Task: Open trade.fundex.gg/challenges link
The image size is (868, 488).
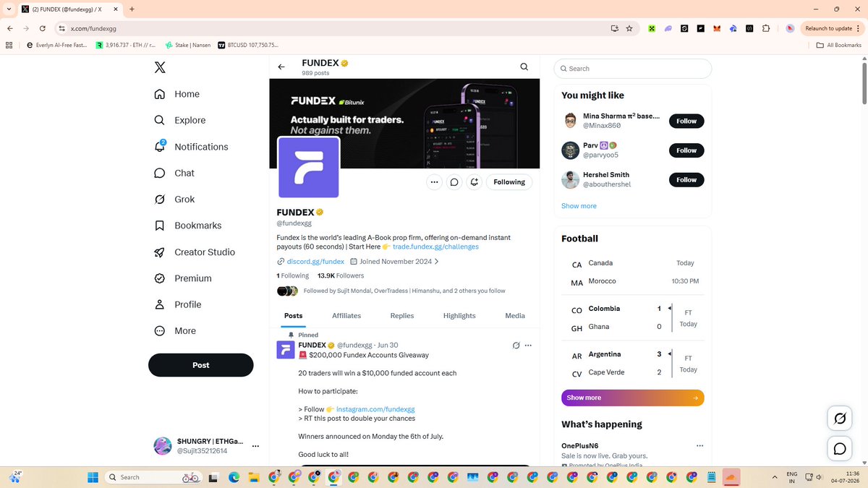Action: click(435, 247)
